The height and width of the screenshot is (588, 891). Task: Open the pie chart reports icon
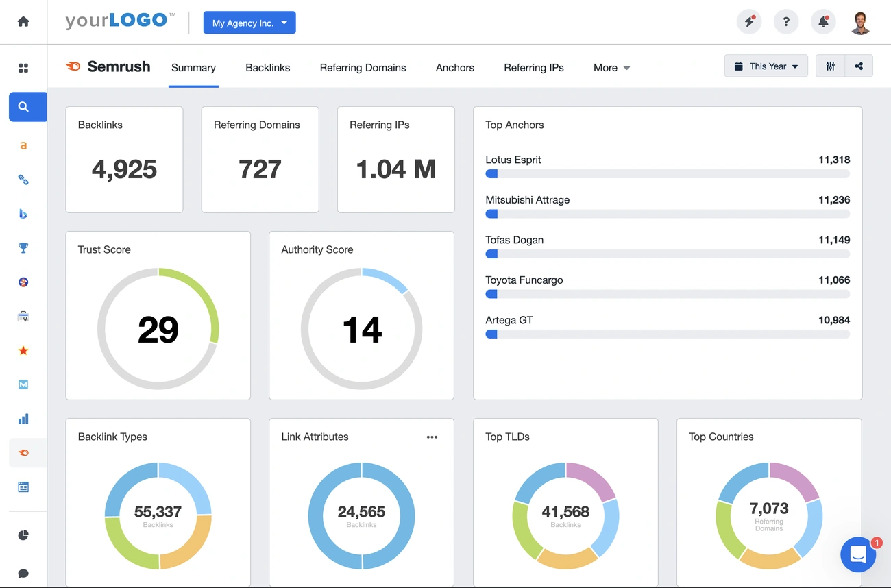[x=23, y=535]
